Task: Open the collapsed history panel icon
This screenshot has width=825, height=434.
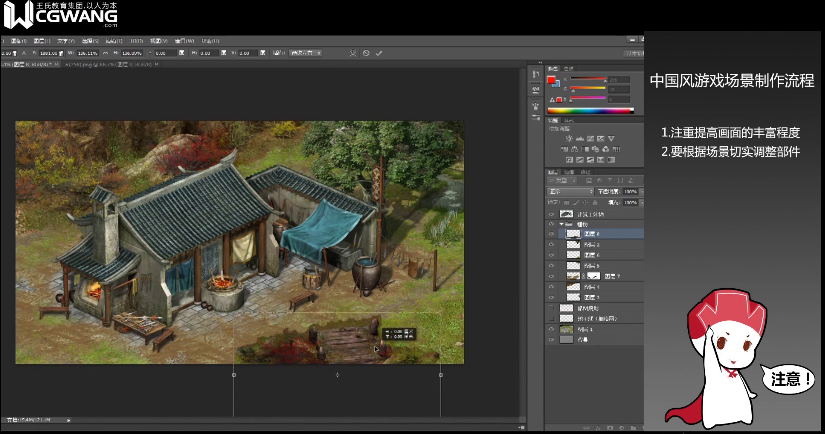Action: tap(536, 72)
